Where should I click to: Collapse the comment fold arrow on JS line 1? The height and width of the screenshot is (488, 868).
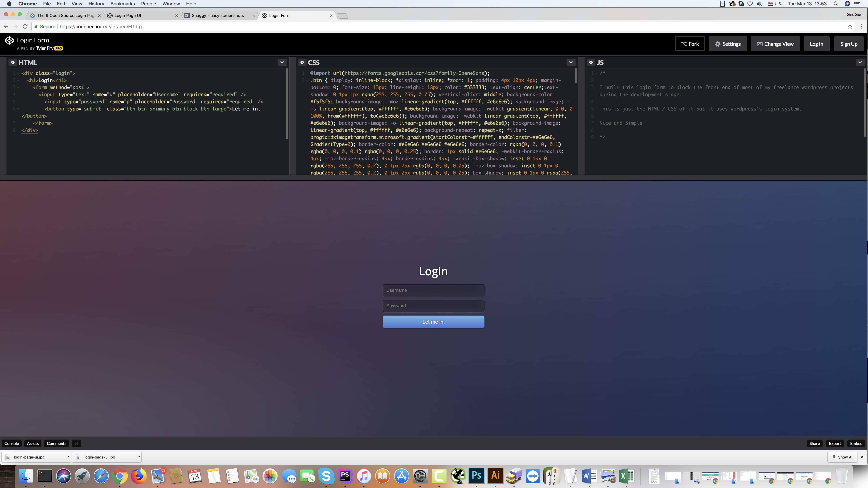coord(596,73)
